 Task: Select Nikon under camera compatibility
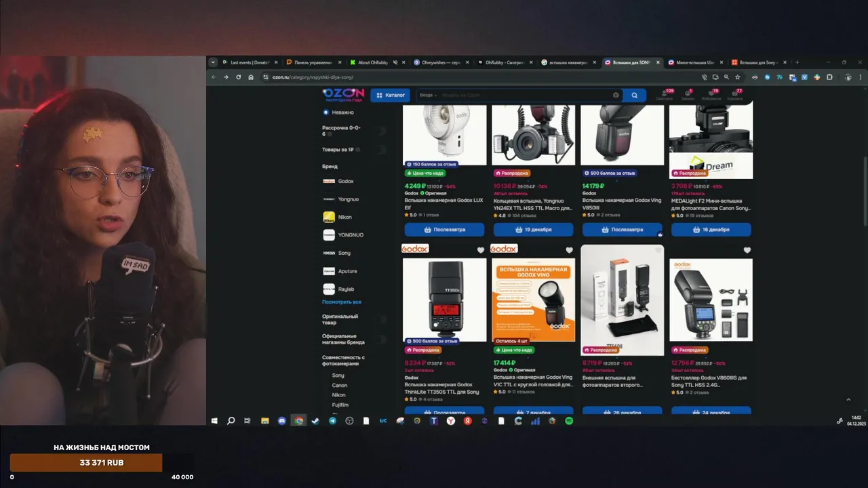[338, 394]
